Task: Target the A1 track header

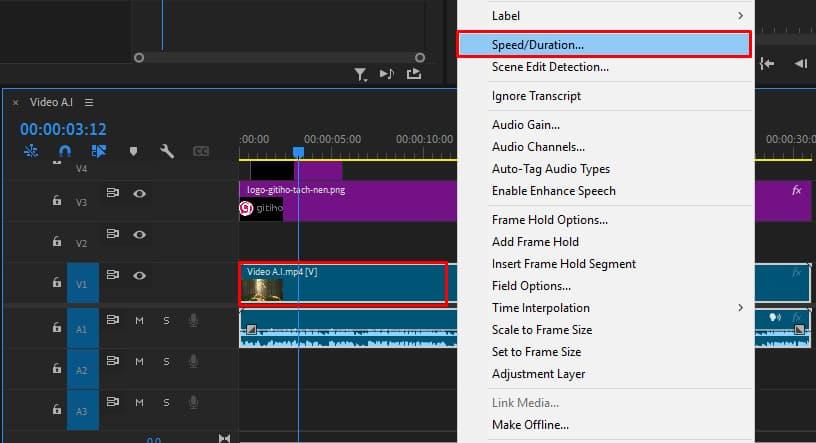Action: (83, 328)
